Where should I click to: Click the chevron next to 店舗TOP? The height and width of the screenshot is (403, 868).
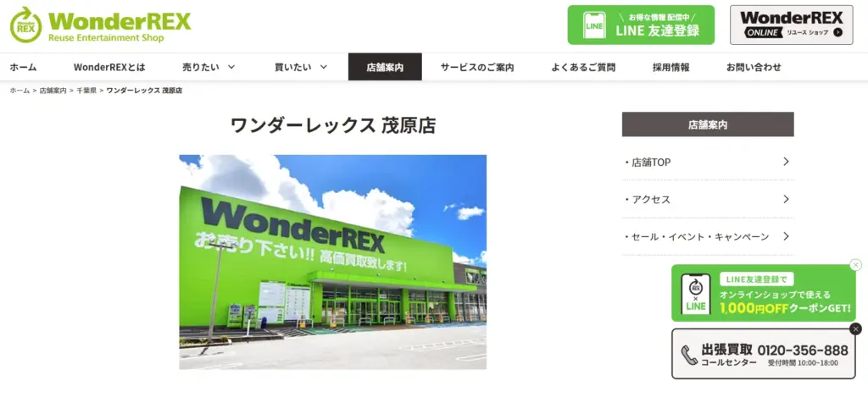pos(786,162)
